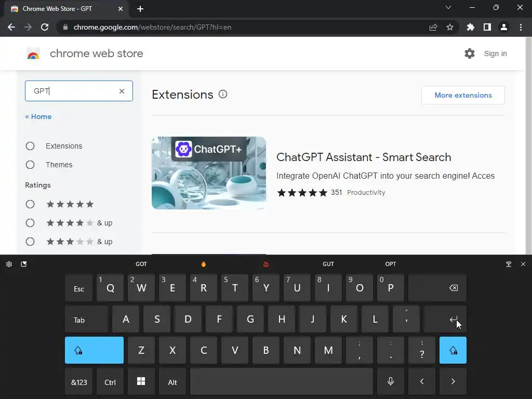Filter by four stars & up
The width and height of the screenshot is (532, 399).
click(30, 223)
